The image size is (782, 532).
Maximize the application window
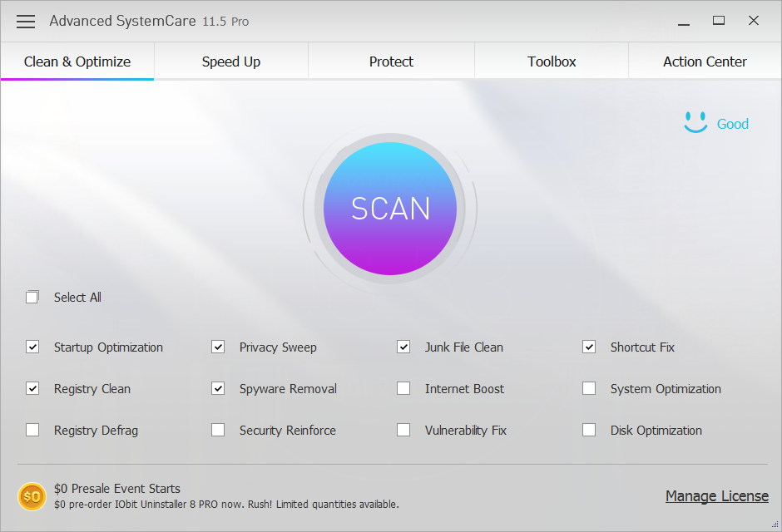click(719, 21)
